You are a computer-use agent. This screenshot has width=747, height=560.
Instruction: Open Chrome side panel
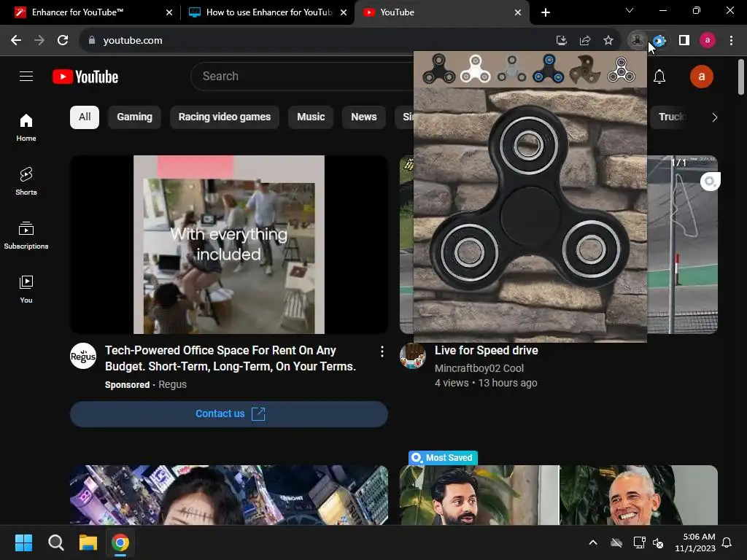tap(684, 41)
